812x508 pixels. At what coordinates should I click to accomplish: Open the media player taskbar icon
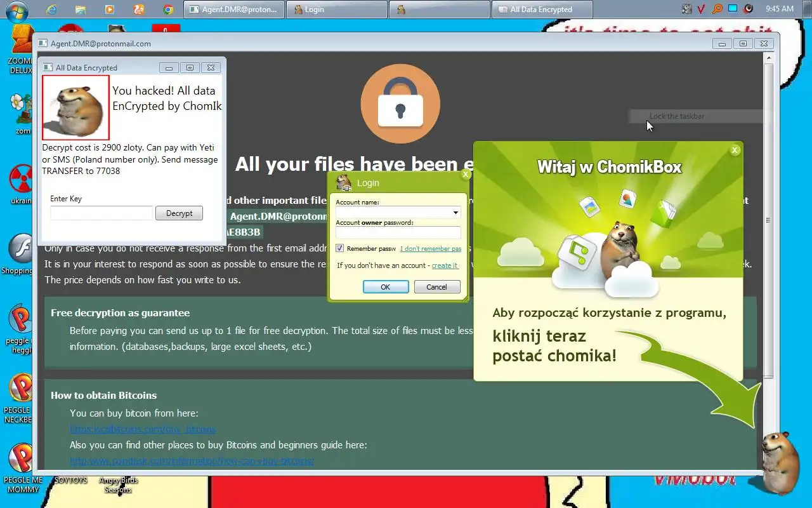point(110,10)
